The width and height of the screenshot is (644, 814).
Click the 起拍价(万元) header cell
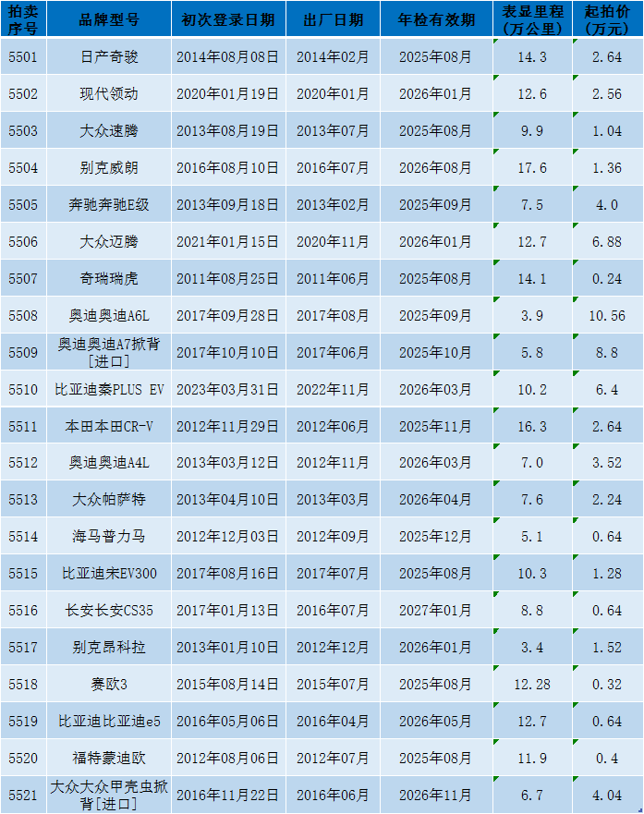coord(607,19)
